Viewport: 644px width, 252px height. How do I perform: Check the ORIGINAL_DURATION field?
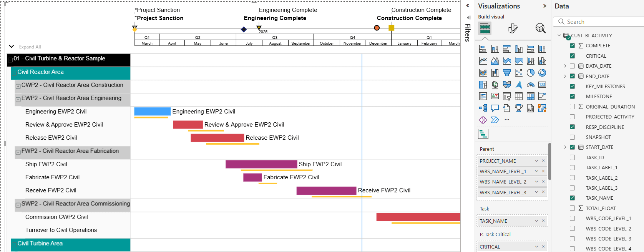[572, 107]
